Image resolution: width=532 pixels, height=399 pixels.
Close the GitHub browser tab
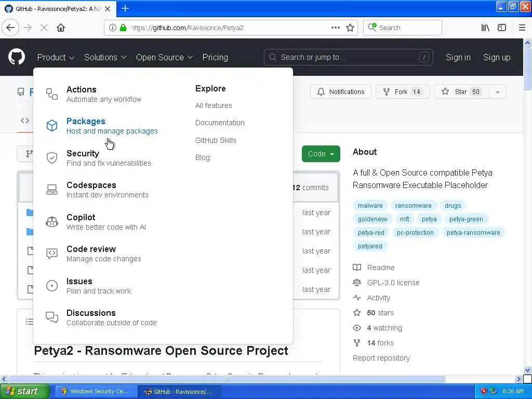108,9
